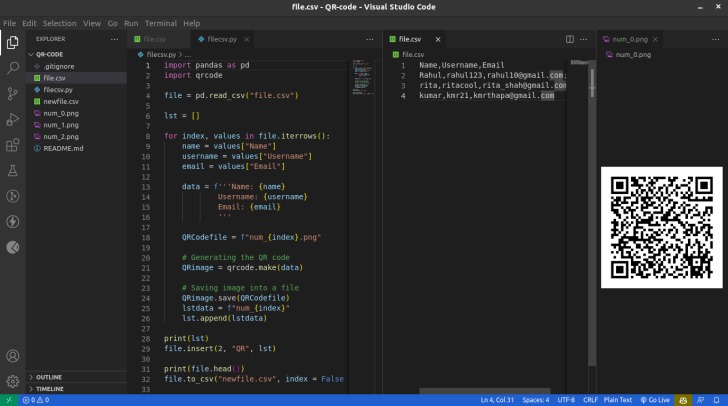The width and height of the screenshot is (728, 406).
Task: Open the Extensions view
Action: coord(13,145)
